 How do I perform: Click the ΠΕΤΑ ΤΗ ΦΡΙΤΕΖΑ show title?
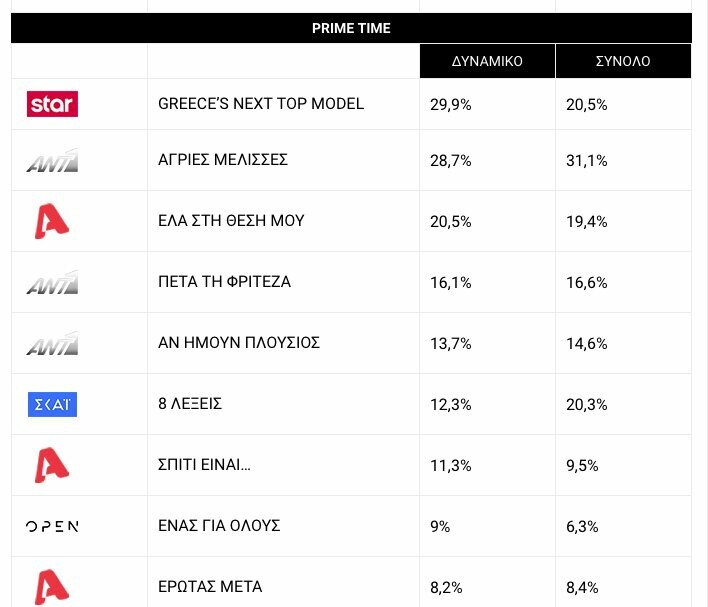click(225, 282)
